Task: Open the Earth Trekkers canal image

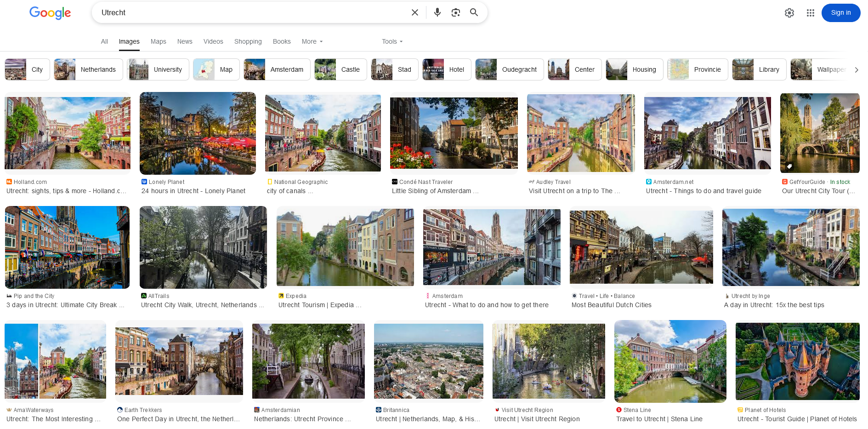Action: 179,361
